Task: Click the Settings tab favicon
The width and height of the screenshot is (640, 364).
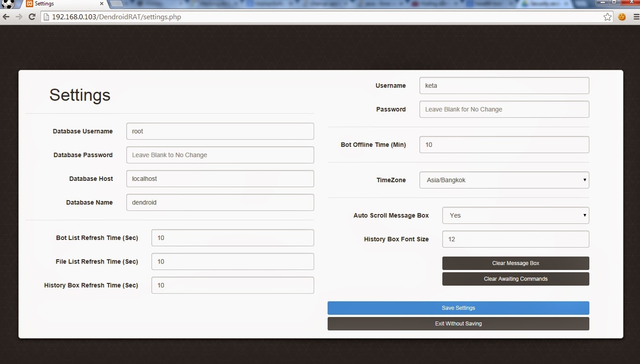Action: point(30,4)
